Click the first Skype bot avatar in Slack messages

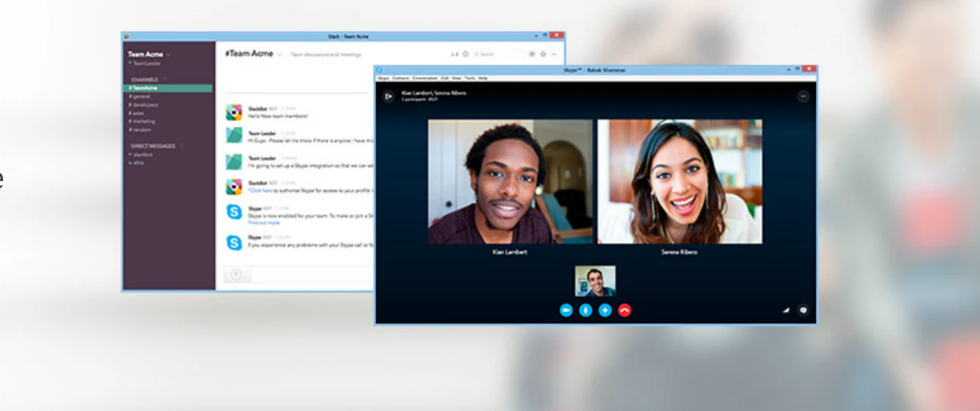point(234,212)
